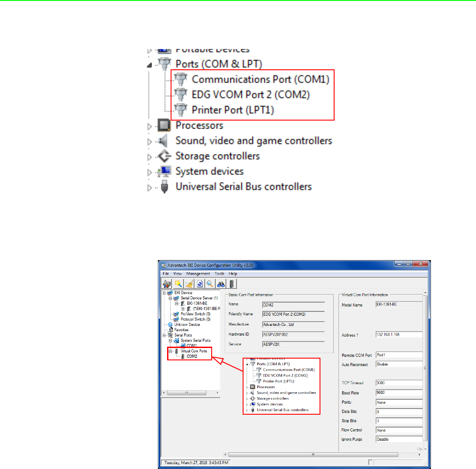Screen dimensions: 476x469
Task: Expand the large Storage controllers category
Action: (149, 157)
